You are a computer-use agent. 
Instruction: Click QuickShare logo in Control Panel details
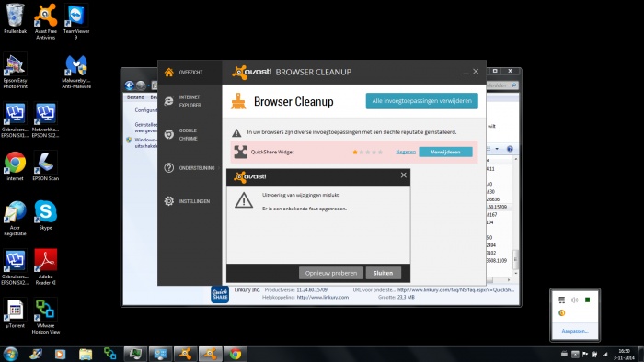point(220,294)
